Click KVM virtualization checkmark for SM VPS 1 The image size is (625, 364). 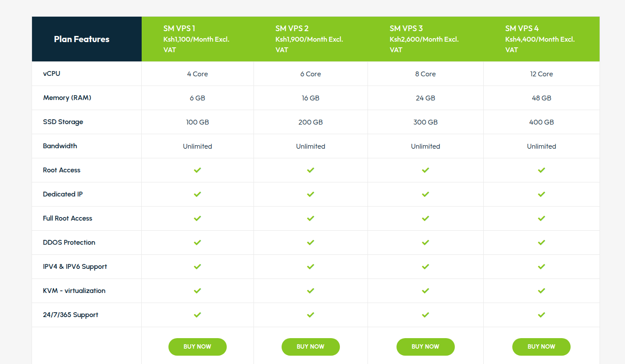197,291
